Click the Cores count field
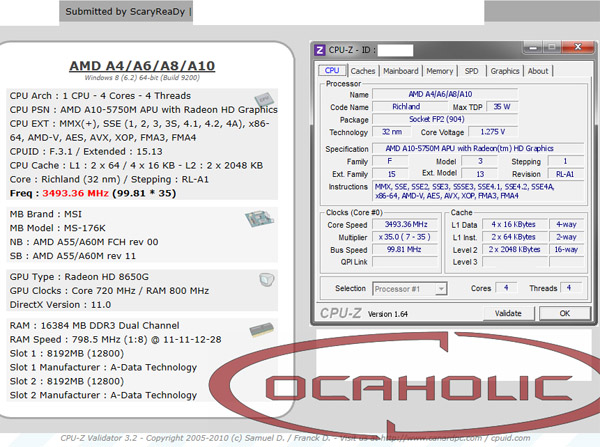Screen dimensions: 600x447 coord(506,288)
